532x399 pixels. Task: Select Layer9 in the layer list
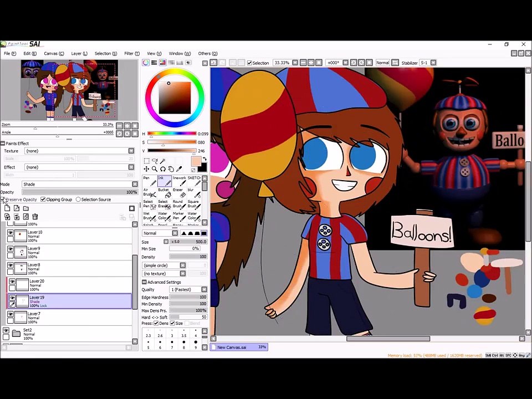(69, 253)
